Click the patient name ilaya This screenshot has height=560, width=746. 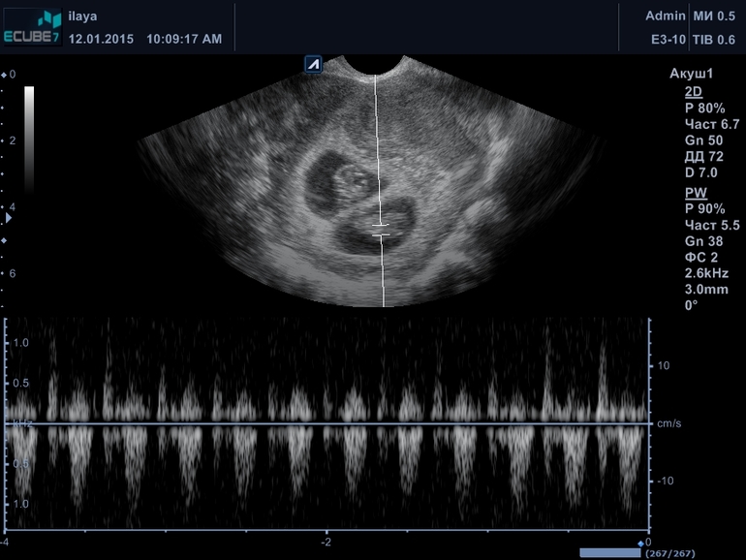82,16
